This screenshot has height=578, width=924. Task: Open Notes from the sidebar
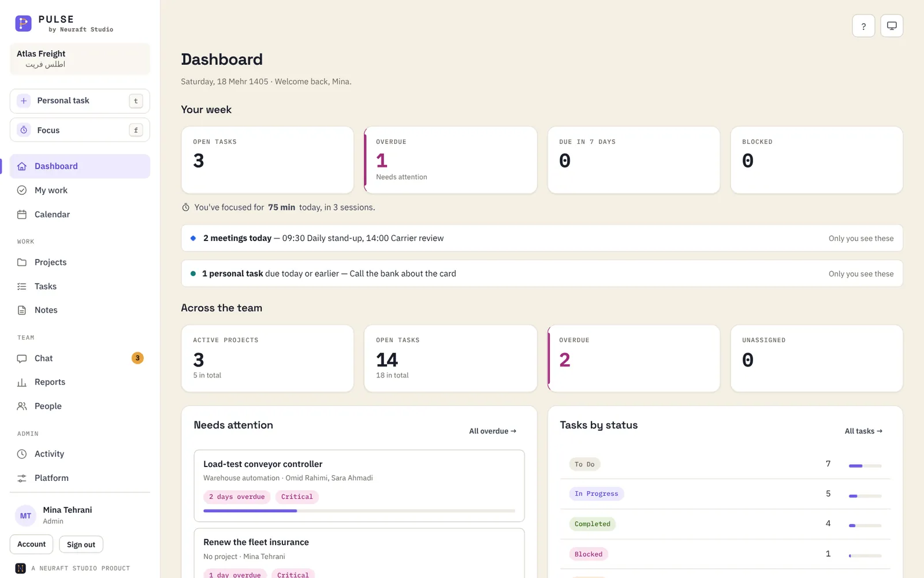click(x=80, y=310)
